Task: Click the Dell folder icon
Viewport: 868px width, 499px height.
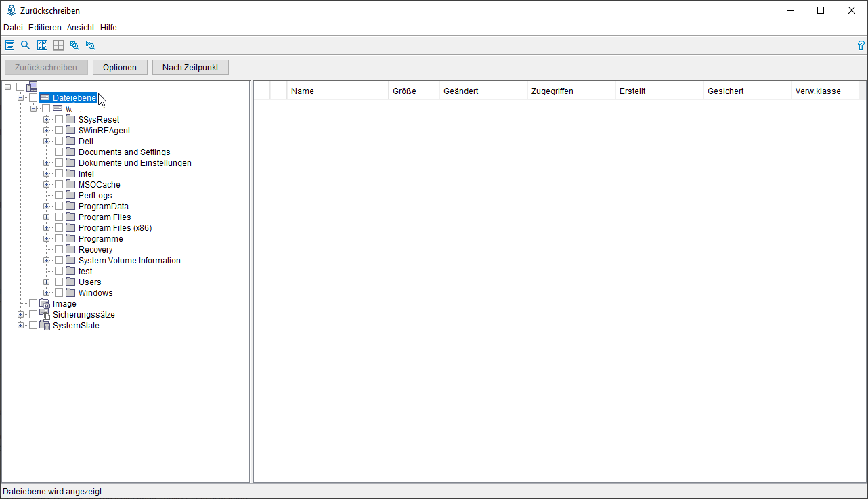Action: pos(70,142)
